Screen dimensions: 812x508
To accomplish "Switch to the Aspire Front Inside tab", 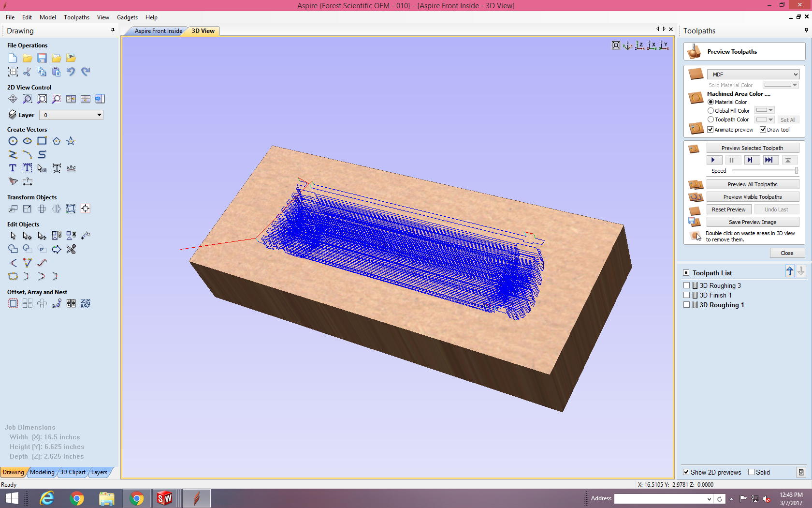I will point(158,30).
